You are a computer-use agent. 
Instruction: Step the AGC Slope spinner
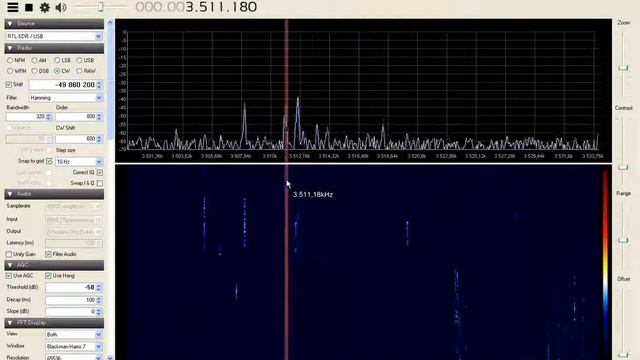(x=99, y=311)
